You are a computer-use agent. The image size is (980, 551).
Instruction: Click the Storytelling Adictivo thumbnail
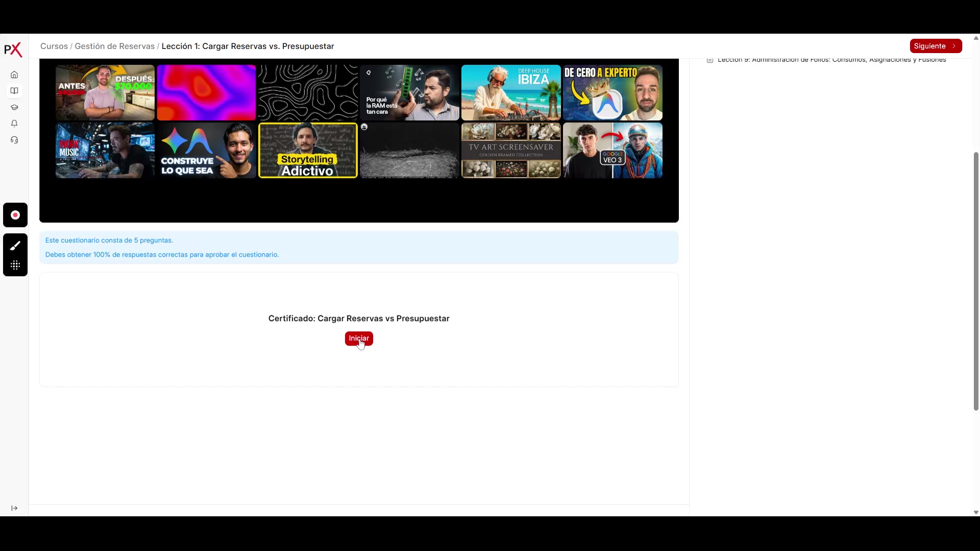(308, 151)
